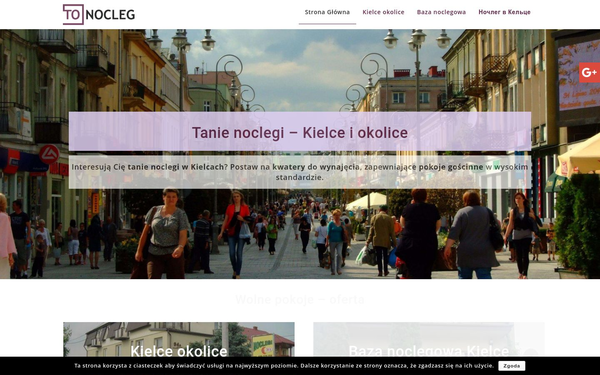Open the Baza noclegowa menu item
Screen dimensions: 600x375
441,12
